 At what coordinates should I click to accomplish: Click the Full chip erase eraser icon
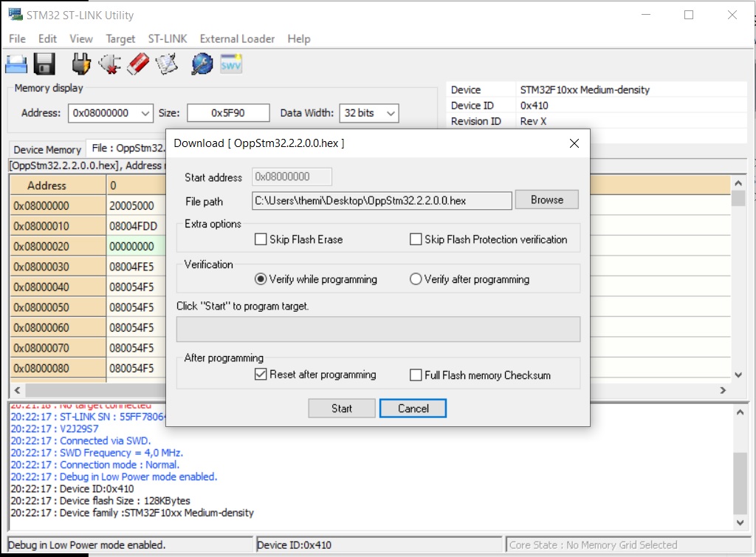[138, 64]
